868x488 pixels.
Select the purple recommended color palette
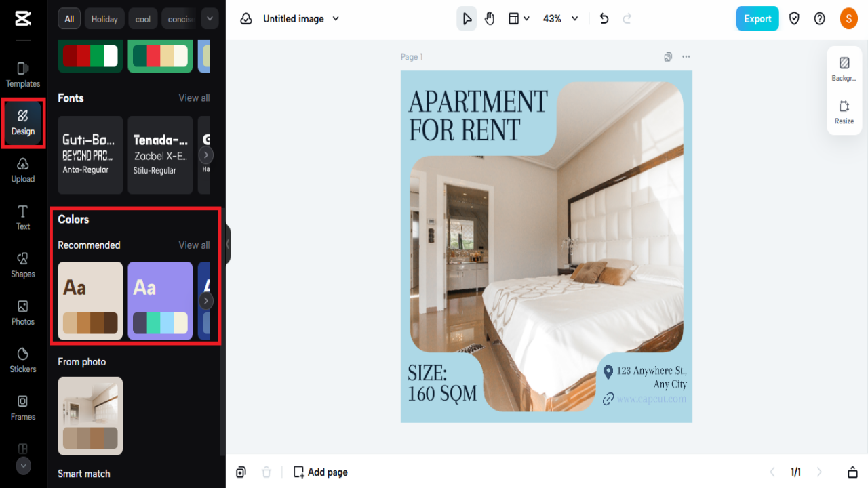tap(160, 300)
